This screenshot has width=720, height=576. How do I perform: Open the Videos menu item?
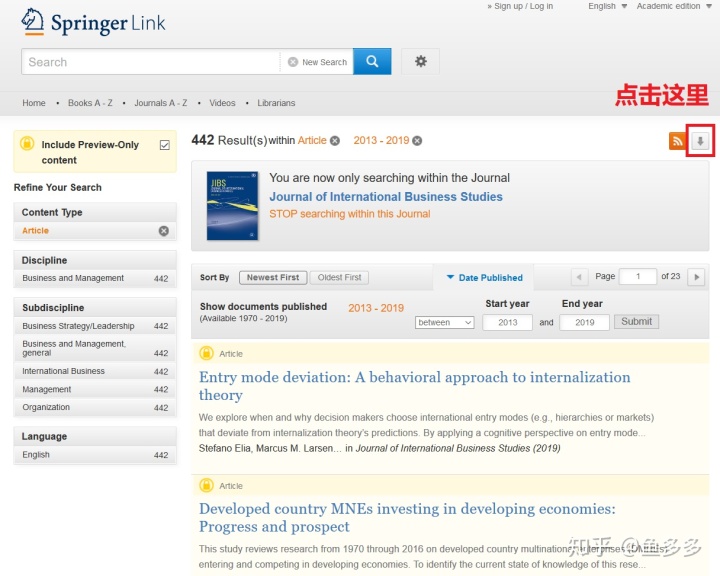coord(222,103)
